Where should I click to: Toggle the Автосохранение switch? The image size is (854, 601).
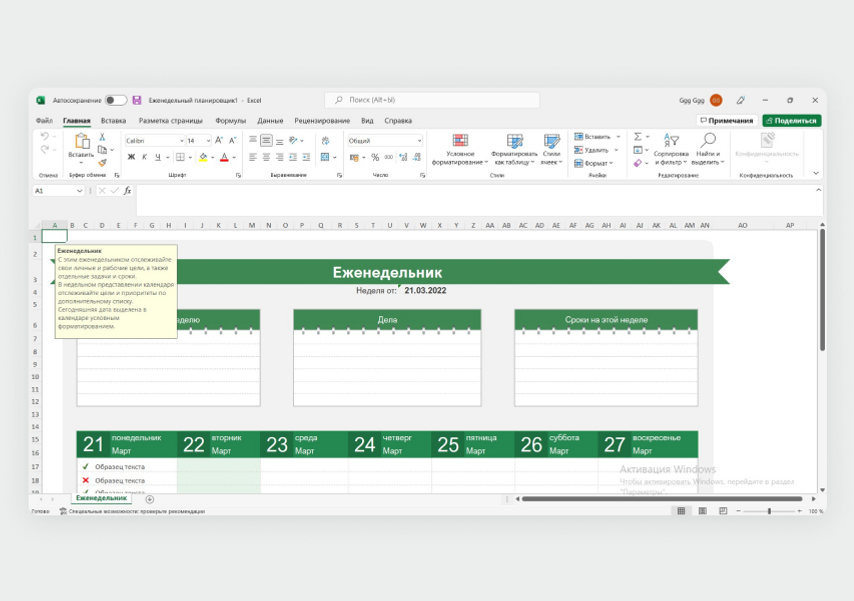(116, 100)
